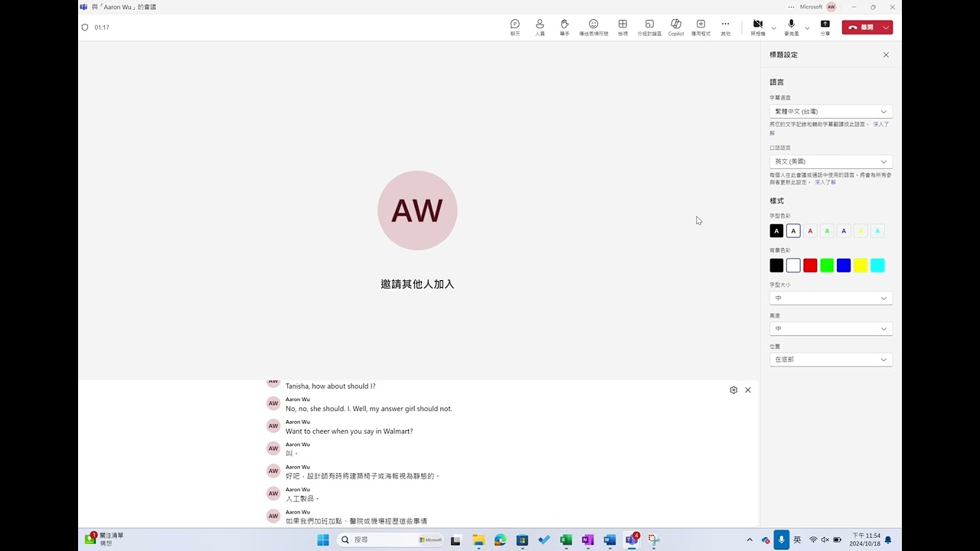Open the apps (應用程式) button

[x=701, y=28]
